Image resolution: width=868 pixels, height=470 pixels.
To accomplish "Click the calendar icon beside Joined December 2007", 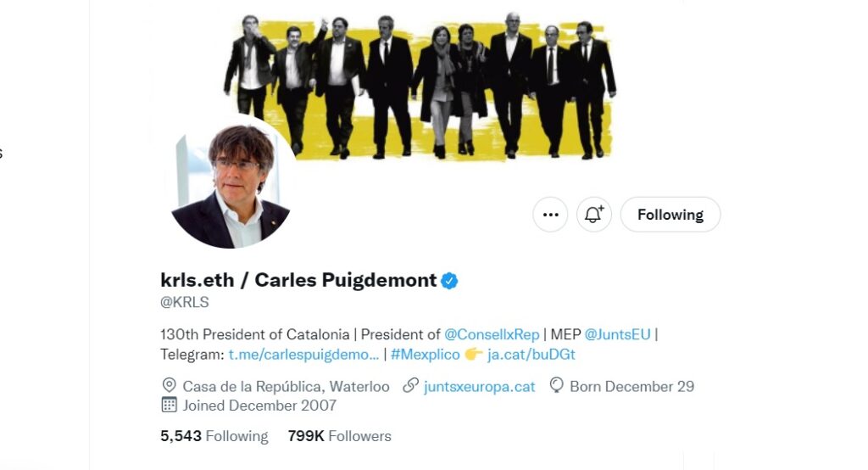I will [169, 406].
